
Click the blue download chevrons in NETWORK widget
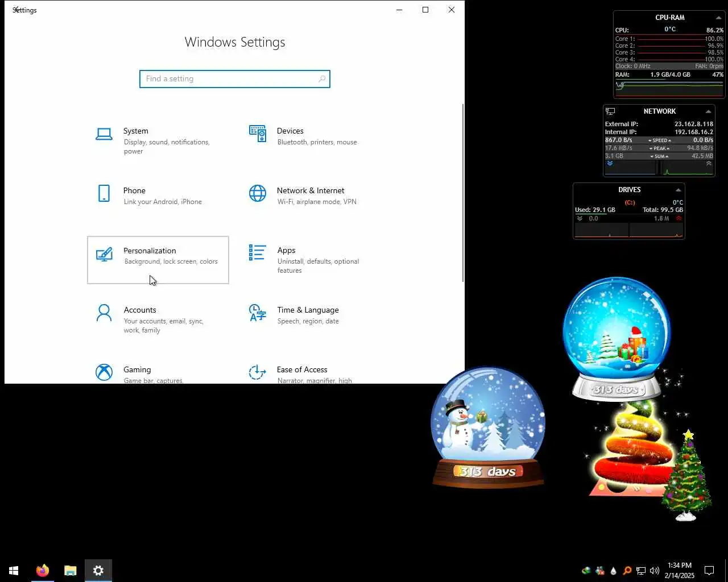pos(610,164)
